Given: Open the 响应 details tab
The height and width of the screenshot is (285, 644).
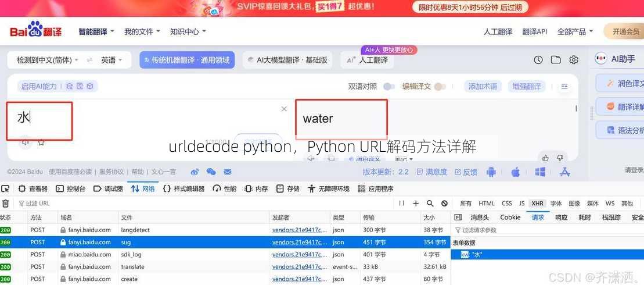Looking at the screenshot, I should pyautogui.click(x=562, y=217).
